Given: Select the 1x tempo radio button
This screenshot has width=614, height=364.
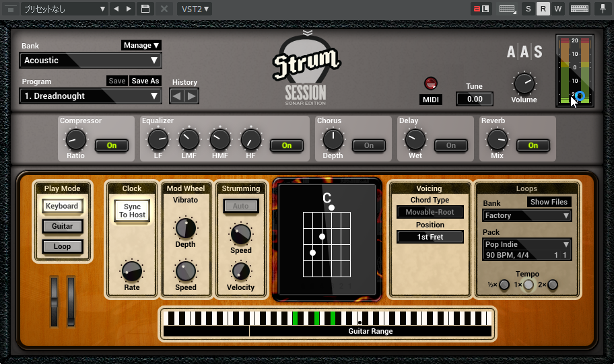Looking at the screenshot, I should pyautogui.click(x=528, y=285).
